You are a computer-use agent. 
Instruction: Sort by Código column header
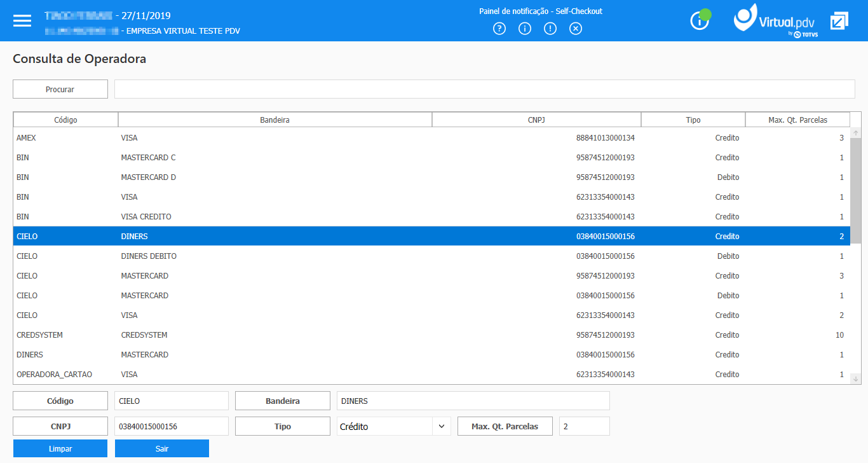66,120
